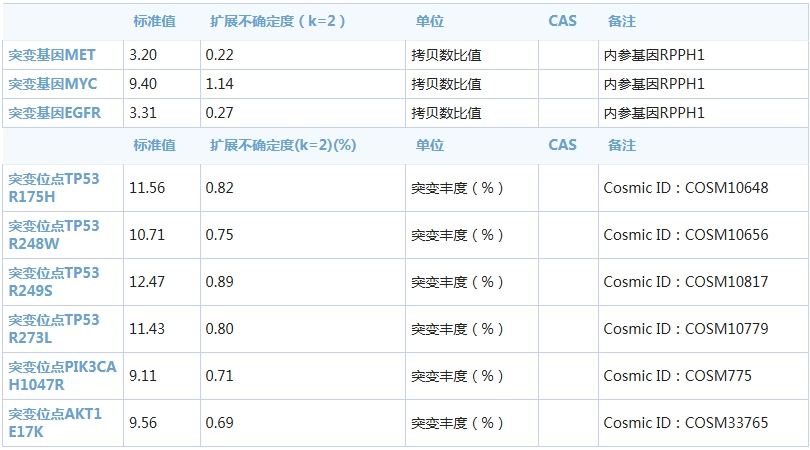Click the 单位 header in second table
This screenshot has height=450, width=810.
click(430, 145)
